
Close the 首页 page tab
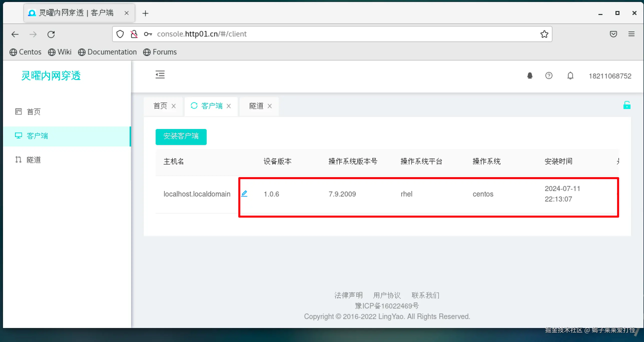174,106
